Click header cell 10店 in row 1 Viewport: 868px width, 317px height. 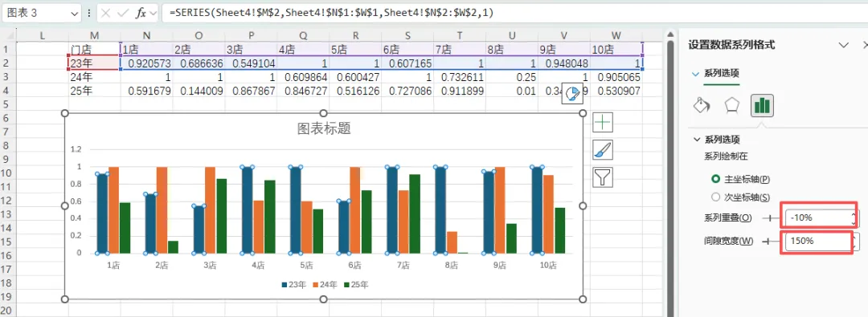(616, 50)
